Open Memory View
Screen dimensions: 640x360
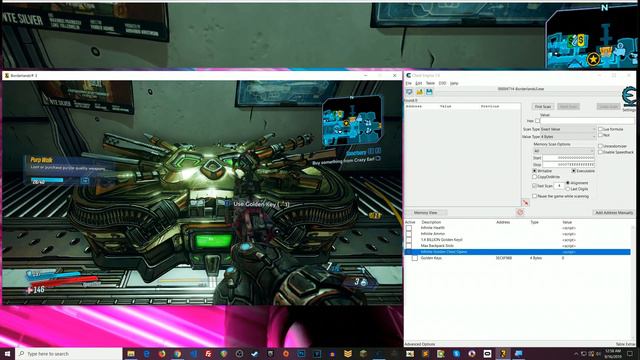click(426, 213)
